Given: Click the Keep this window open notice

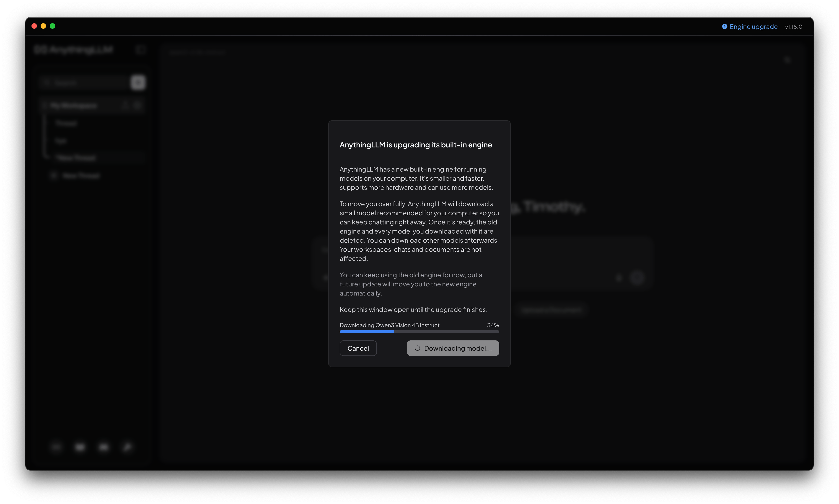Looking at the screenshot, I should click(x=413, y=309).
